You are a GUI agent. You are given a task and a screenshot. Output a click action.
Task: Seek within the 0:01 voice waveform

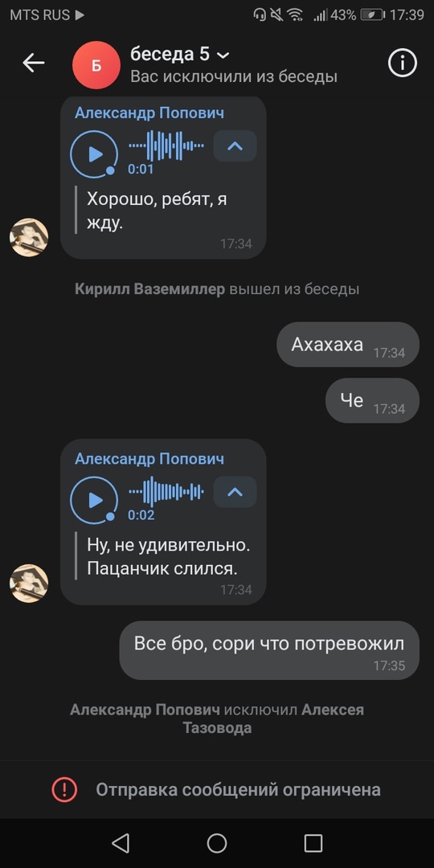point(166,146)
